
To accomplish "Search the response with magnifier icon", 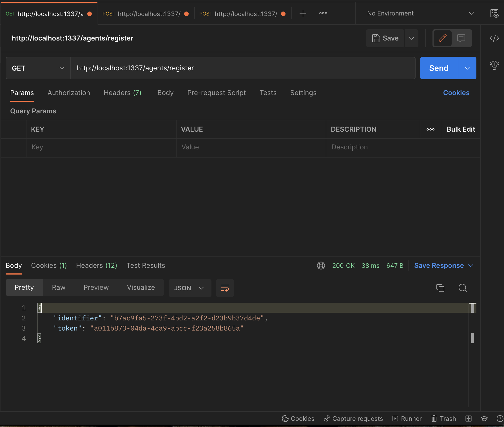I will click(463, 288).
